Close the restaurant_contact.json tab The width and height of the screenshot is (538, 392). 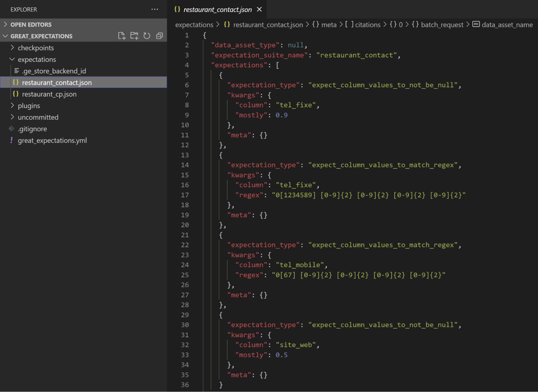(x=259, y=9)
